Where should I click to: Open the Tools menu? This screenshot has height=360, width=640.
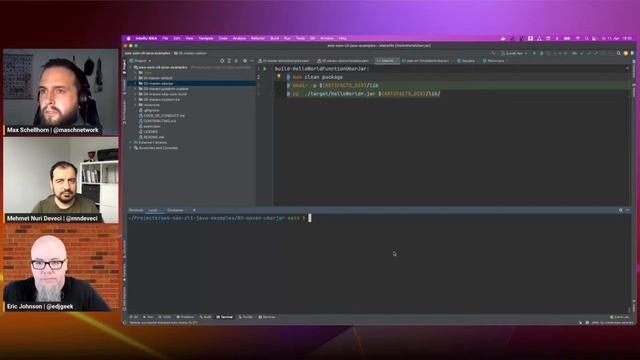(300, 38)
